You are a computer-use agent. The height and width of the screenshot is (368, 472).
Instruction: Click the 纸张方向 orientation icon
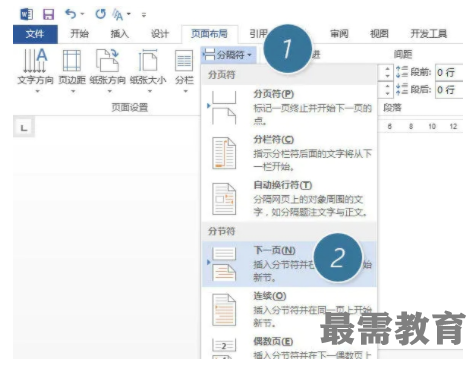107,60
